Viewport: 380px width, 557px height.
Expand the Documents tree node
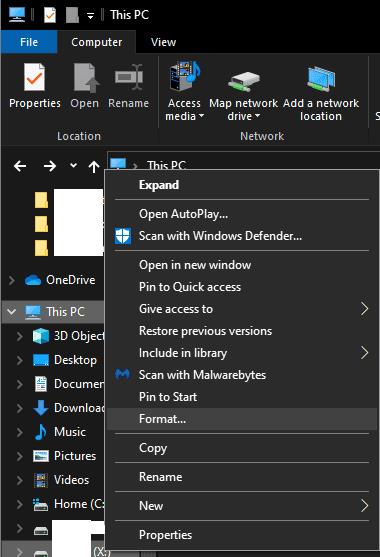tap(20, 384)
